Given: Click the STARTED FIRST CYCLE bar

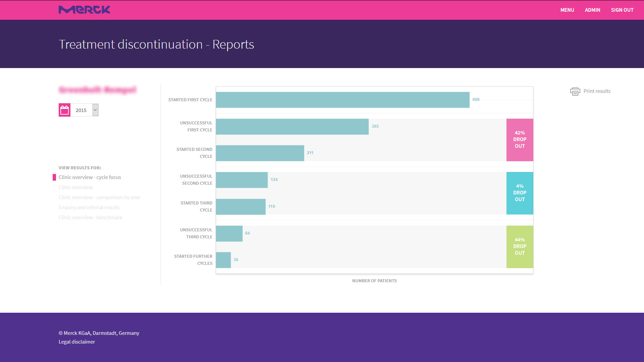Looking at the screenshot, I should point(342,100).
